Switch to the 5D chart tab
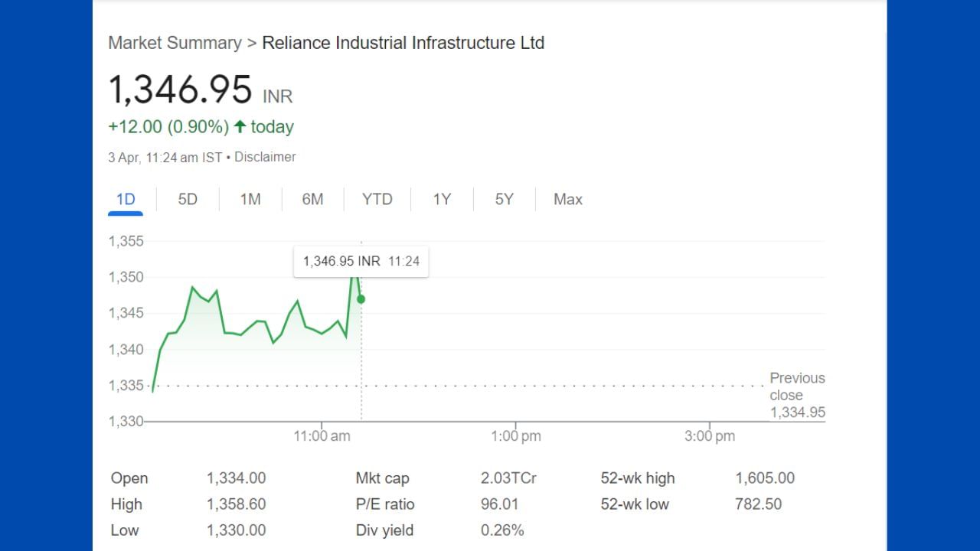Screen dimensions: 980x551 (x=188, y=200)
